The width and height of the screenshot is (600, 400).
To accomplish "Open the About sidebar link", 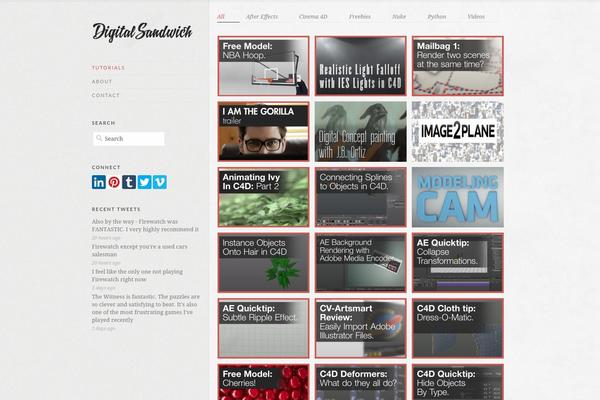I will (102, 82).
